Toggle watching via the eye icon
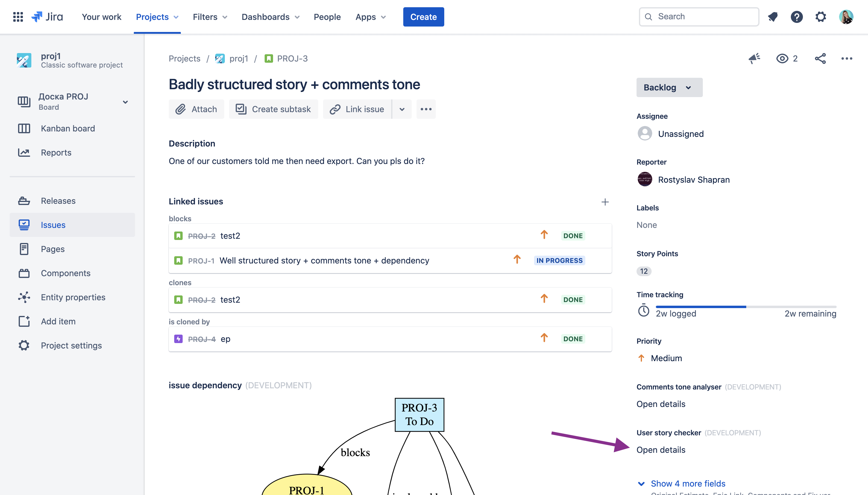The width and height of the screenshot is (868, 495). coord(782,58)
